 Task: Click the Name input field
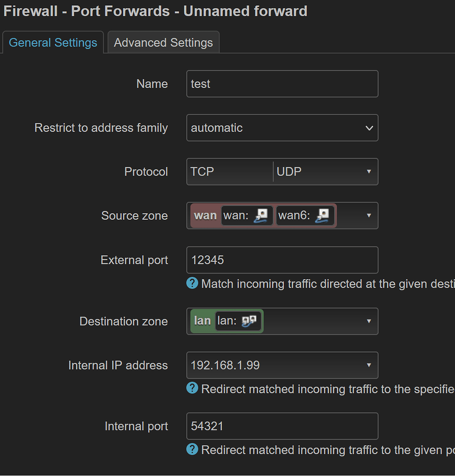[282, 84]
